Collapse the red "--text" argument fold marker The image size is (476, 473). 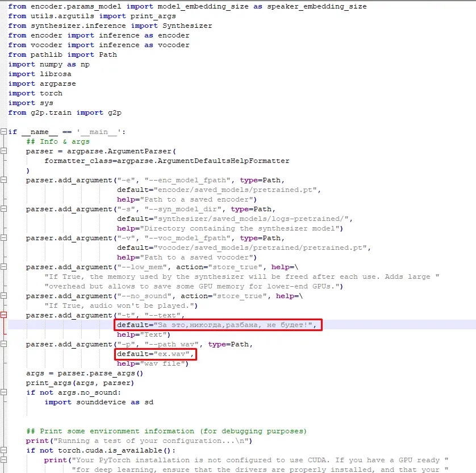pos(3,315)
